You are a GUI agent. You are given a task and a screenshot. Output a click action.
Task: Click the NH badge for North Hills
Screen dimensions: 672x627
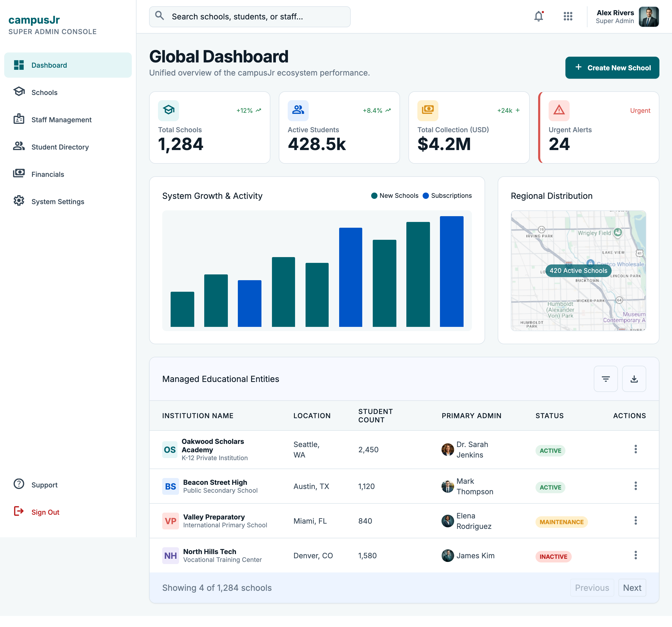170,555
